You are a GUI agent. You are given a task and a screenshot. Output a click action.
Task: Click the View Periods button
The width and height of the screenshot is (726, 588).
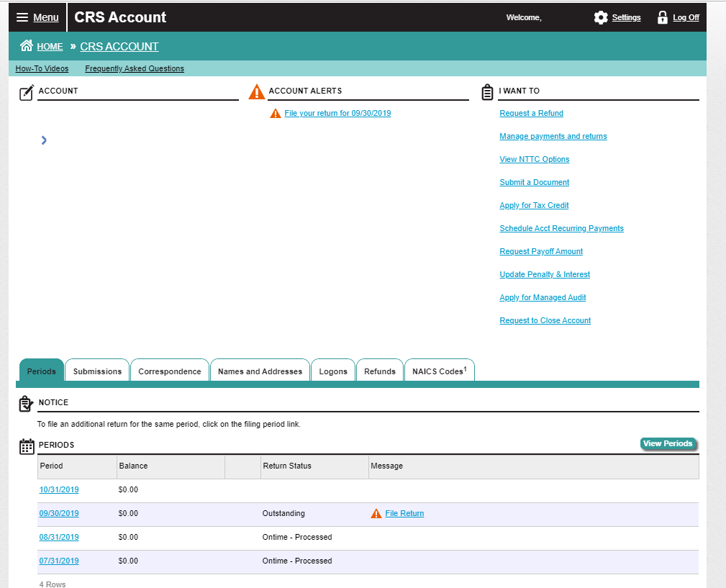668,443
